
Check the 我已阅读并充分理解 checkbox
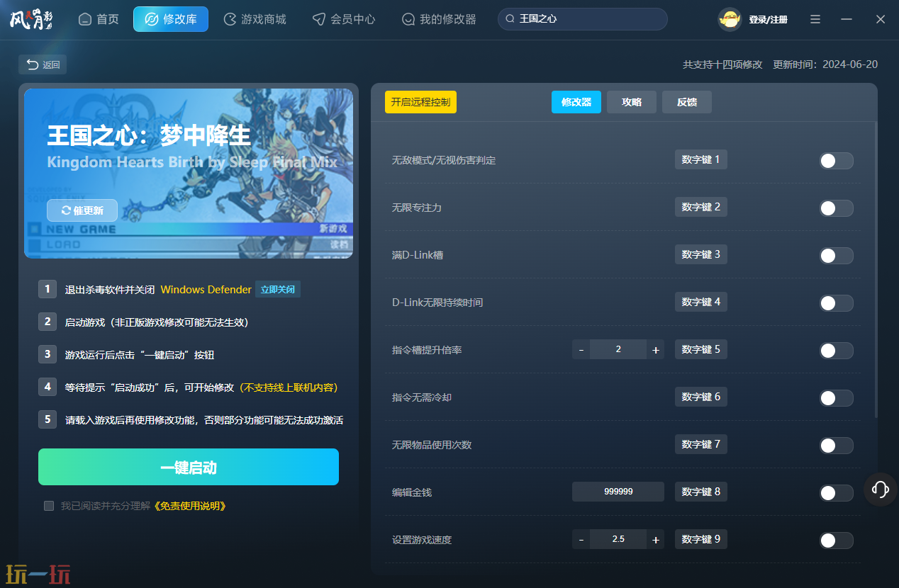tap(49, 506)
